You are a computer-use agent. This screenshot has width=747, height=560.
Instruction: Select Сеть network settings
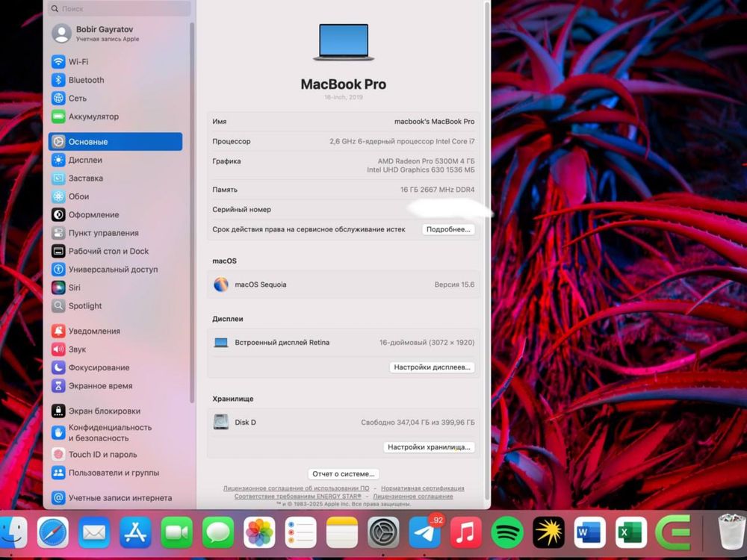(x=115, y=98)
